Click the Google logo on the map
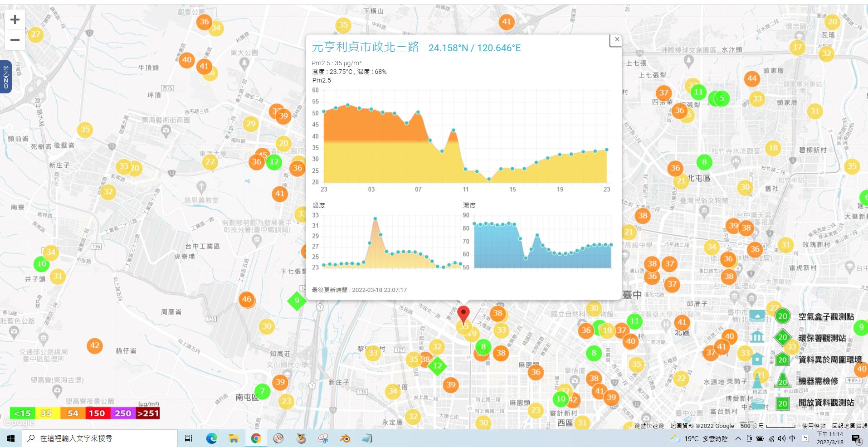868x447 pixels. (x=19, y=423)
